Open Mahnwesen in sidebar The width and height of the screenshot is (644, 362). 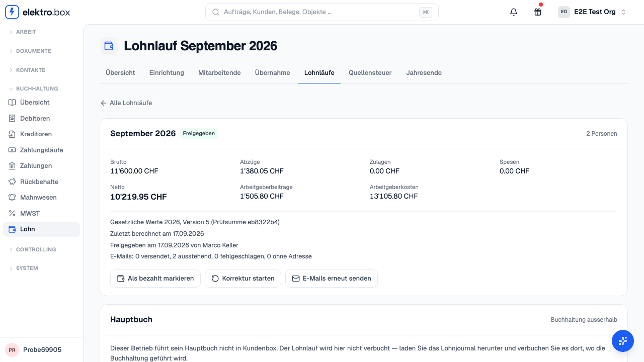point(41,198)
